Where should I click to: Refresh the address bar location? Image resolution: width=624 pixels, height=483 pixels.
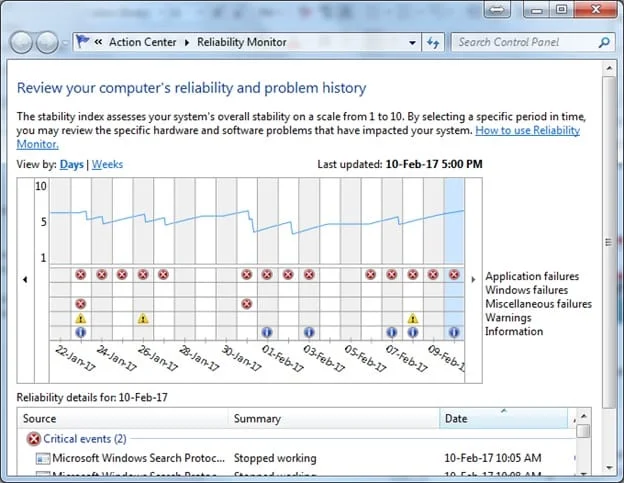pos(433,42)
